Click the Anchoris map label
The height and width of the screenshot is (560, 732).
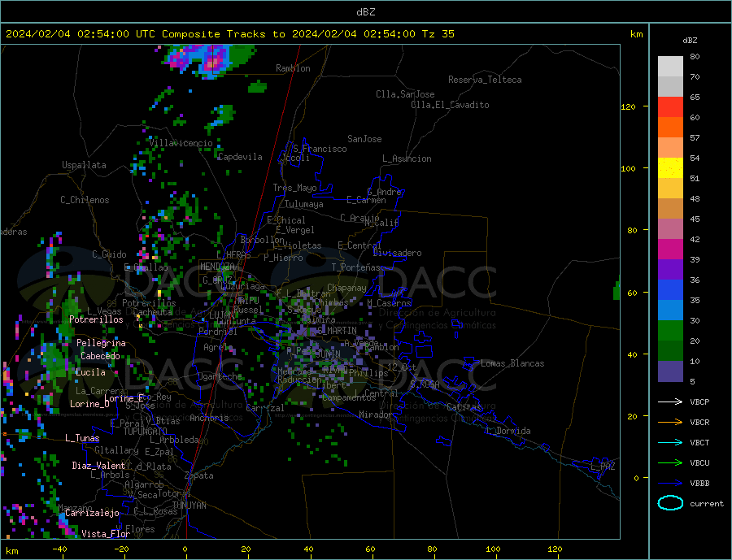209,418
